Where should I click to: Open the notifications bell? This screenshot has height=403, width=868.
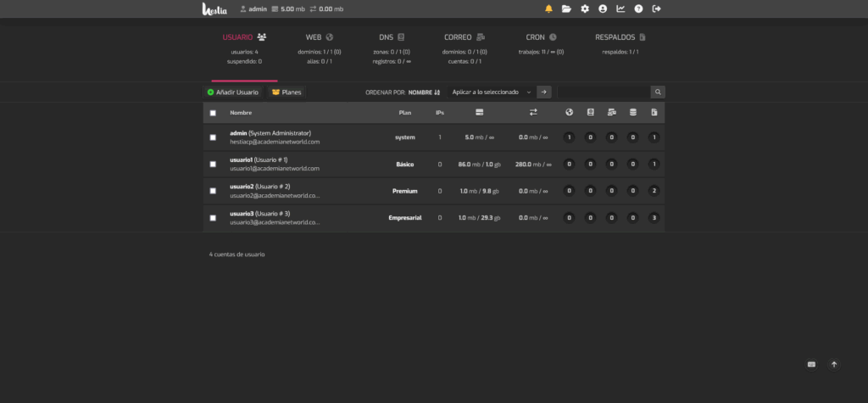click(548, 8)
